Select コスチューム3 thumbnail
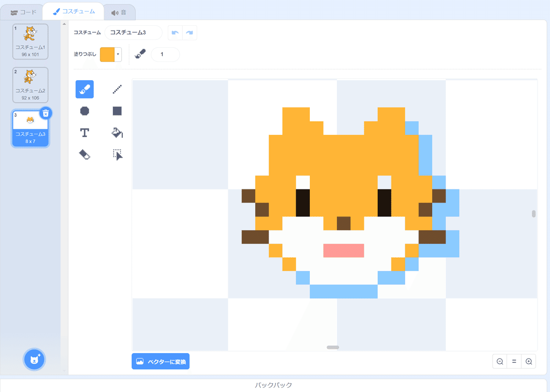This screenshot has height=392, width=550. point(30,128)
